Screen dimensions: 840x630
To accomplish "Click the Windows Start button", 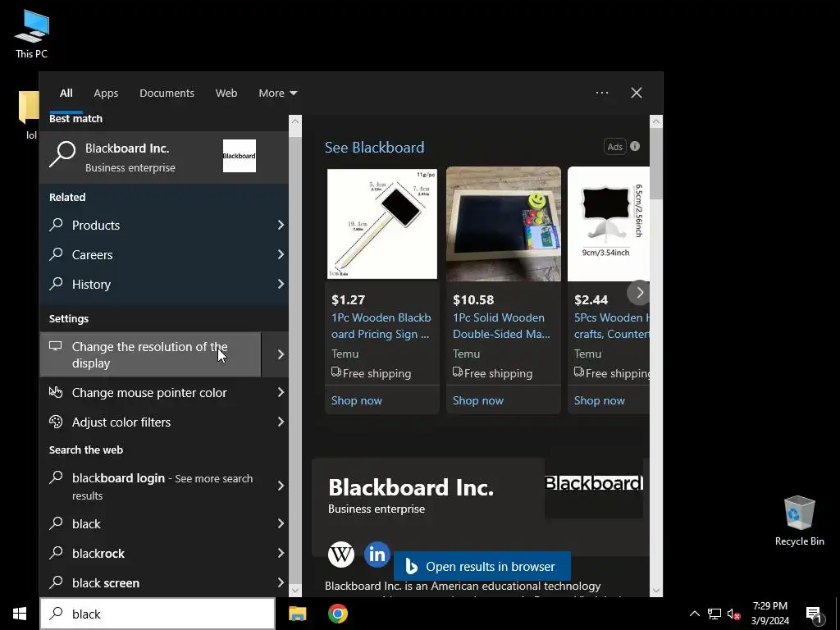I will [x=20, y=614].
